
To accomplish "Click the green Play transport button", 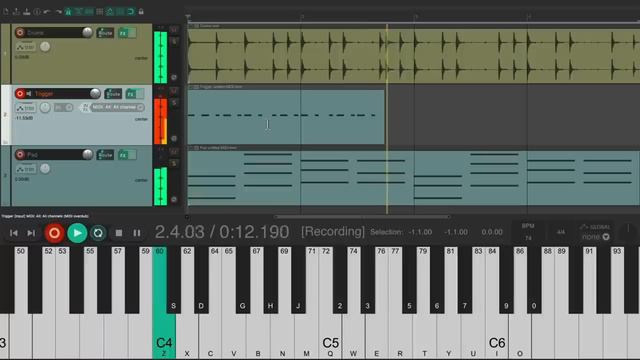I will tap(77, 233).
